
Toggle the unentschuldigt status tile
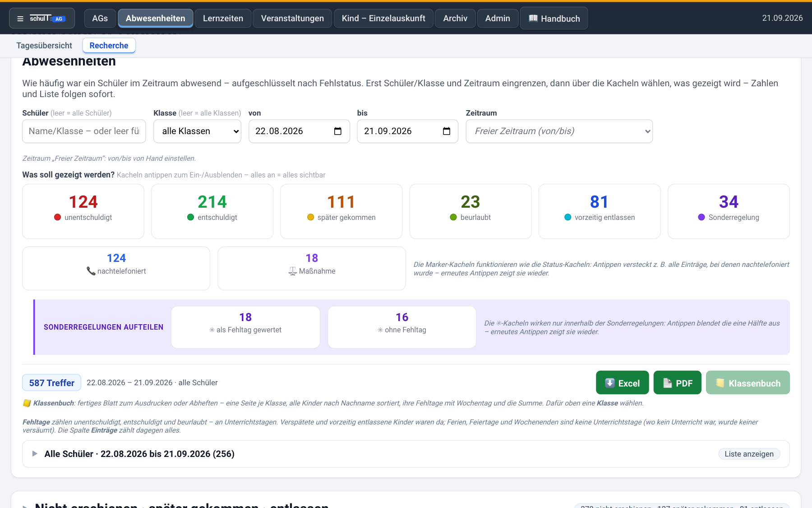[83, 211]
